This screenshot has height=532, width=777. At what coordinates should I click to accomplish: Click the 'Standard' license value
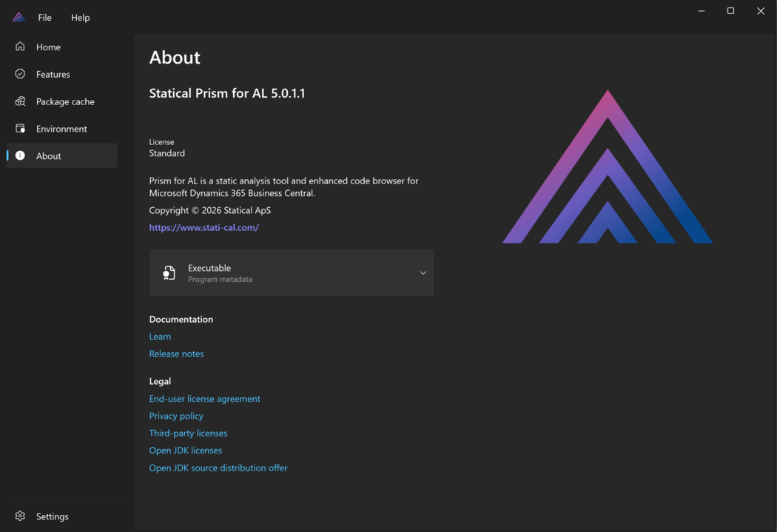pyautogui.click(x=167, y=154)
